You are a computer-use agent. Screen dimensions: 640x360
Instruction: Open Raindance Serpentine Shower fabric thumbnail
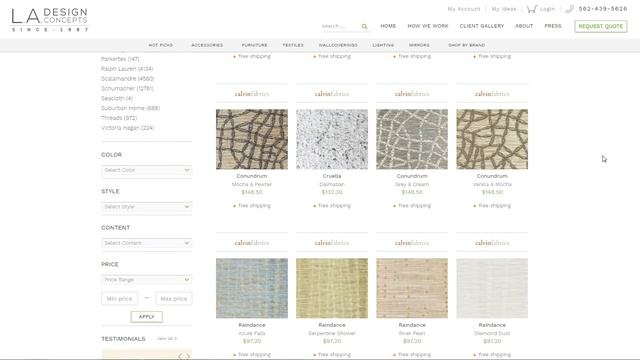point(332,288)
